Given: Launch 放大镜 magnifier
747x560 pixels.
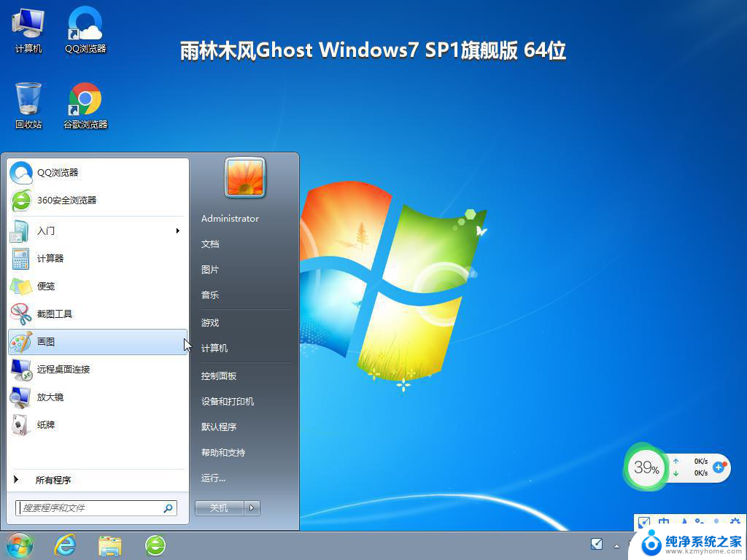Looking at the screenshot, I should (98, 397).
